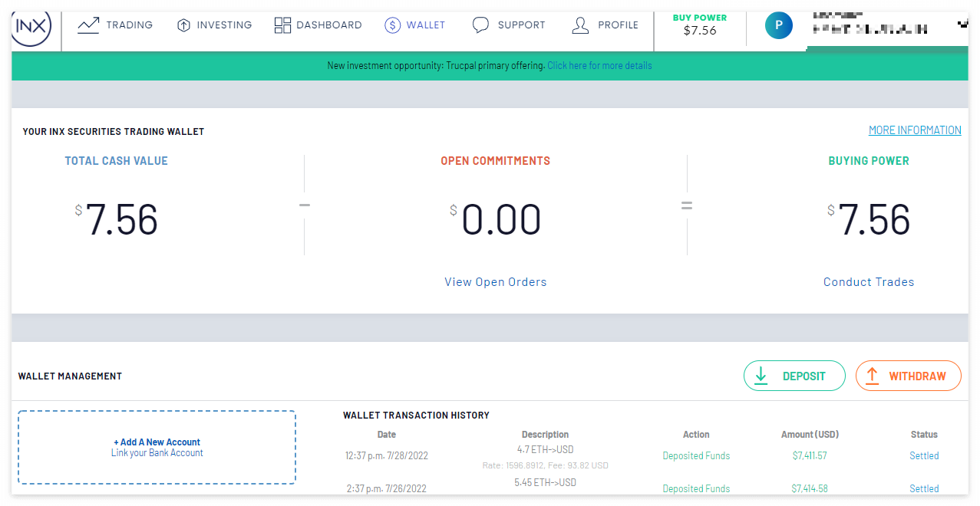Click Settled status for the 7/28/2022 row
Viewport: 980px width, 506px height.
[924, 456]
